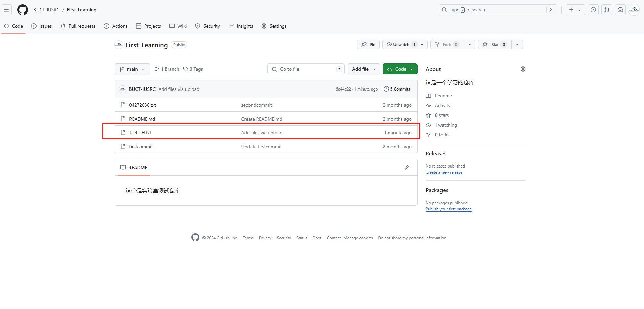Open the issues icon in the top bar

[593, 10]
